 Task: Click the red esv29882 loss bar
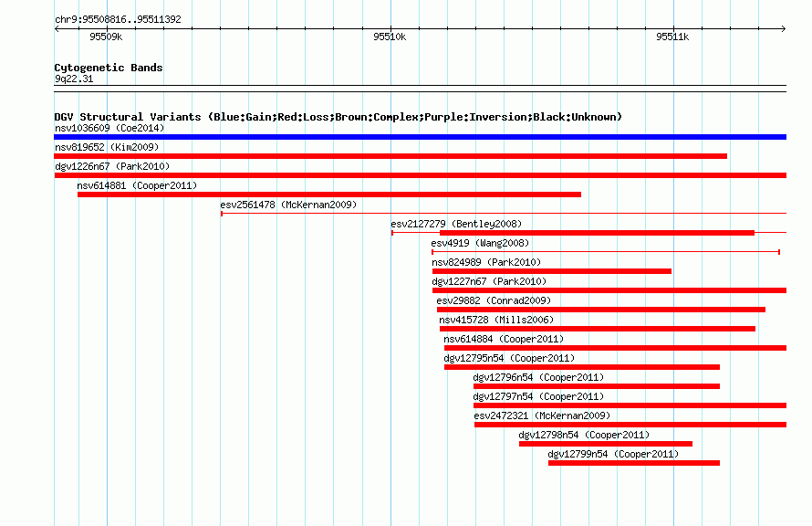pyautogui.click(x=601, y=310)
